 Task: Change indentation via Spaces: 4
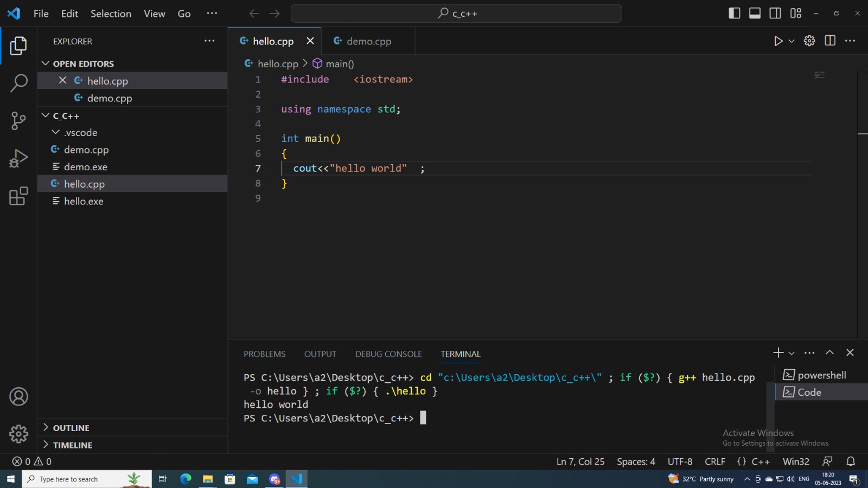pyautogui.click(x=636, y=461)
